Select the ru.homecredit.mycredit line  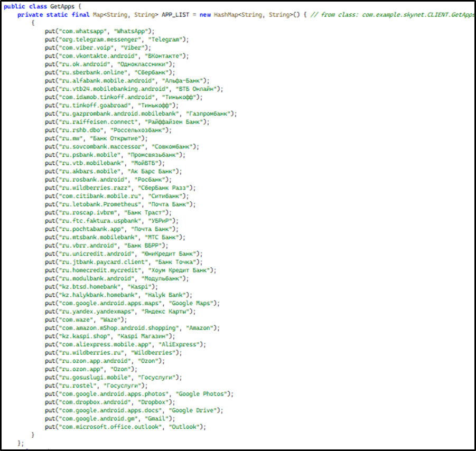pyautogui.click(x=130, y=270)
